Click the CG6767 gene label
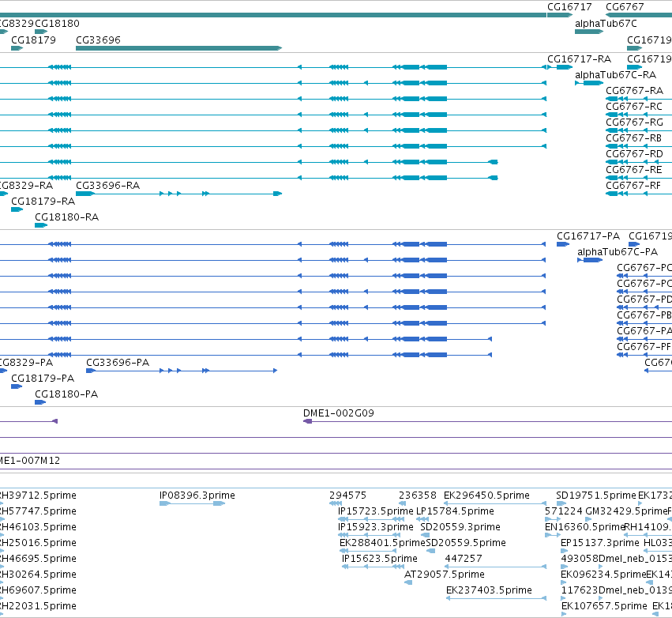672x618 pixels. point(625,7)
